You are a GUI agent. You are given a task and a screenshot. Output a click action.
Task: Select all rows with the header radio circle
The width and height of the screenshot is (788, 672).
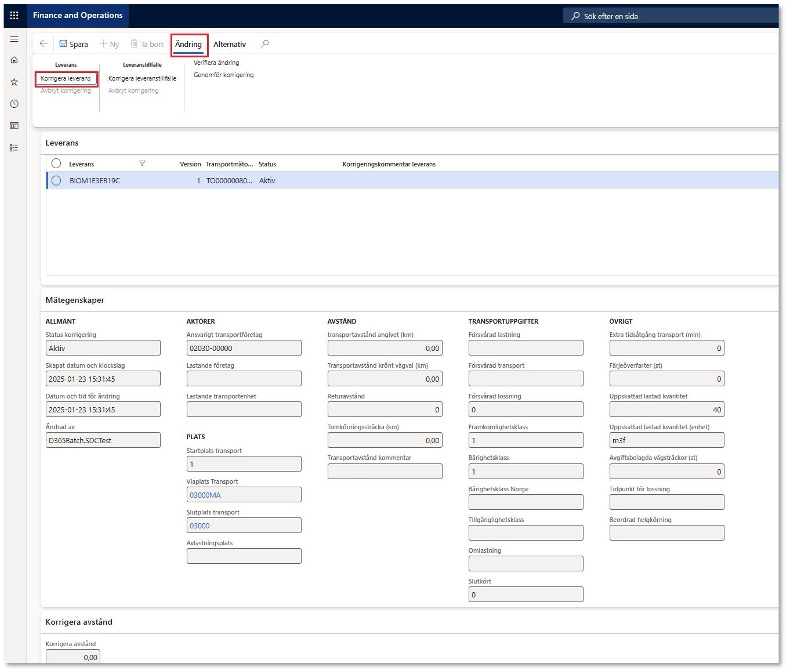[x=56, y=163]
